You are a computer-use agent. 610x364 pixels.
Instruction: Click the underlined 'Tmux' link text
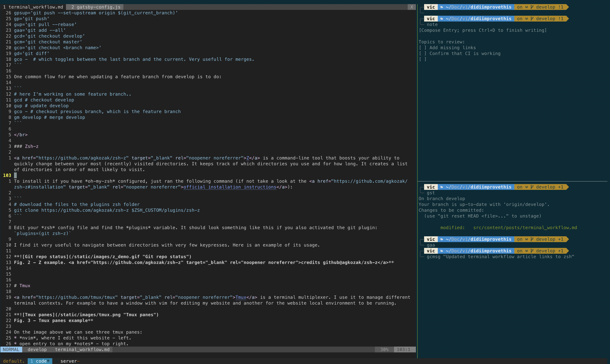(x=241, y=298)
